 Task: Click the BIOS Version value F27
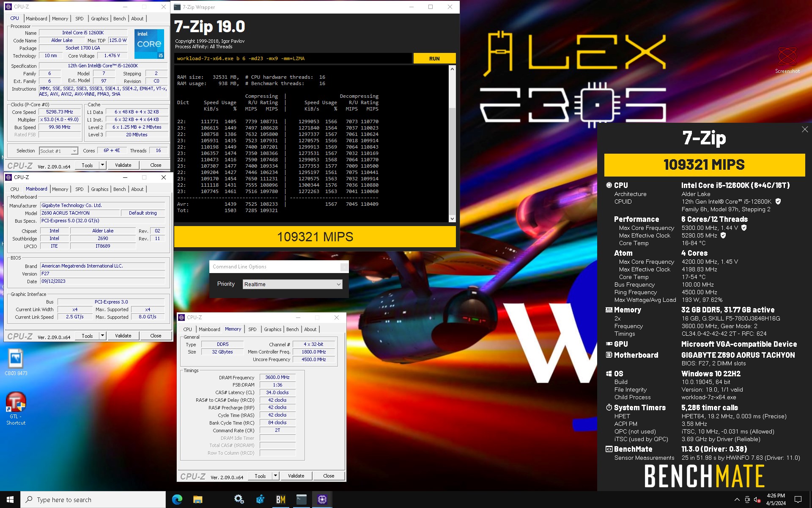(102, 273)
